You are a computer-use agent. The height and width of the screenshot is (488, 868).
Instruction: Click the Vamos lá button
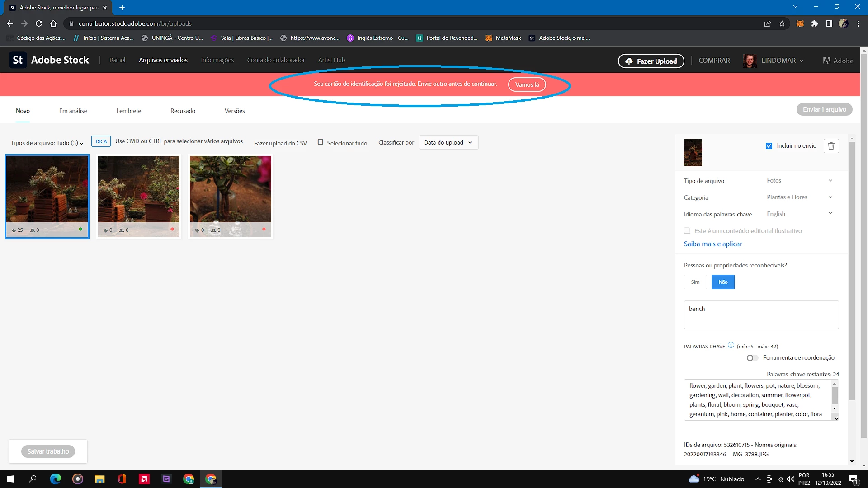[527, 84]
